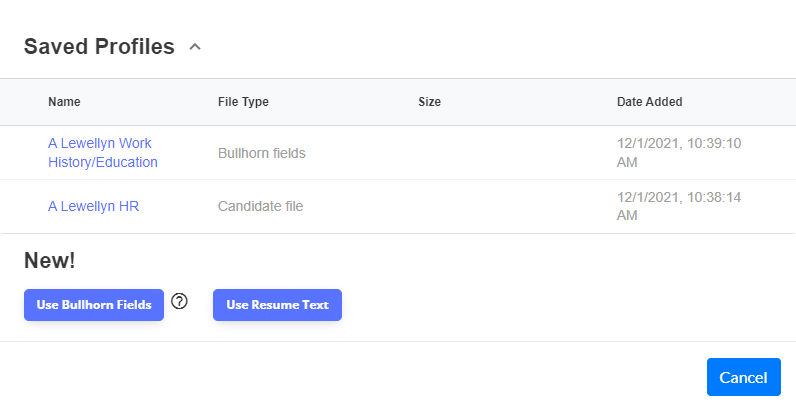Sort by the Date Added column header
The height and width of the screenshot is (407, 796).
649,102
